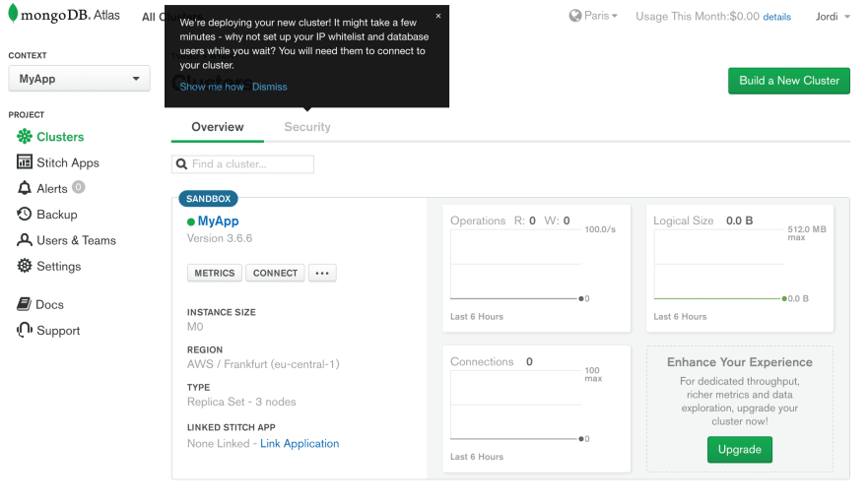Click the CONNECT button
The image size is (867, 504).
point(275,273)
